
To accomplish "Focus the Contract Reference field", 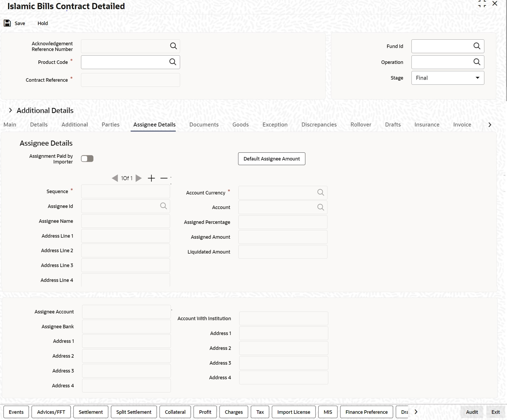I will (x=130, y=80).
